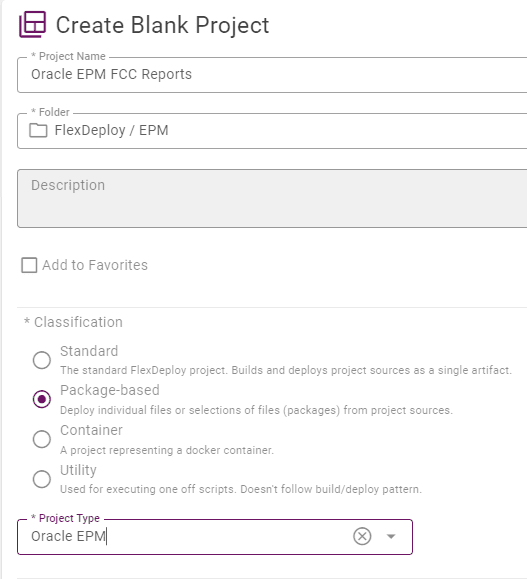Click the Container label text
The width and height of the screenshot is (527, 579).
(x=91, y=430)
